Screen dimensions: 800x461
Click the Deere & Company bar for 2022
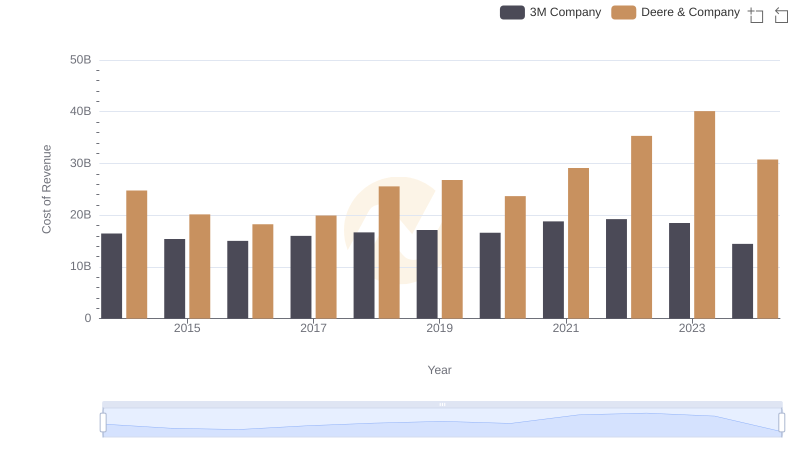click(641, 227)
